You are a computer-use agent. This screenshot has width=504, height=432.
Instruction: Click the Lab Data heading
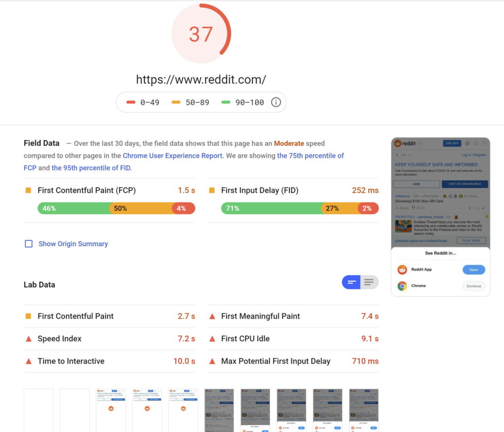[39, 285]
